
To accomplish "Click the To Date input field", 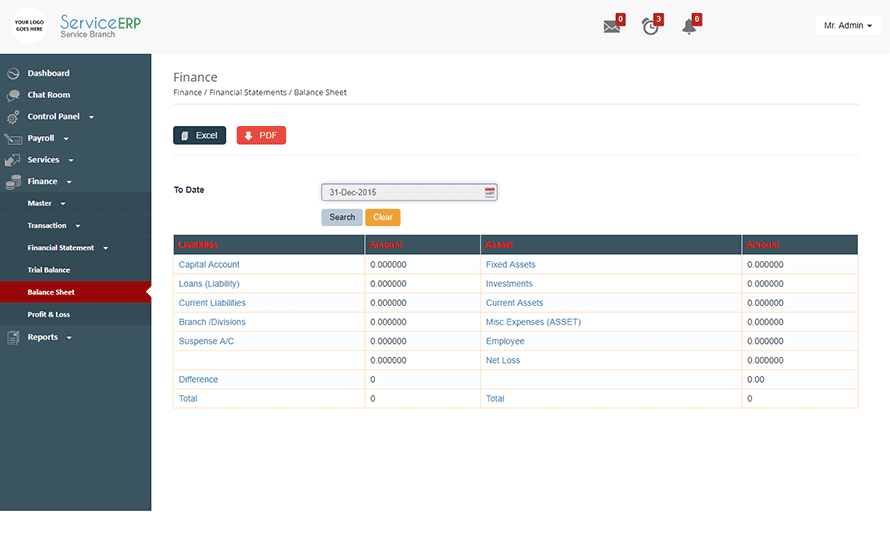I will [402, 192].
